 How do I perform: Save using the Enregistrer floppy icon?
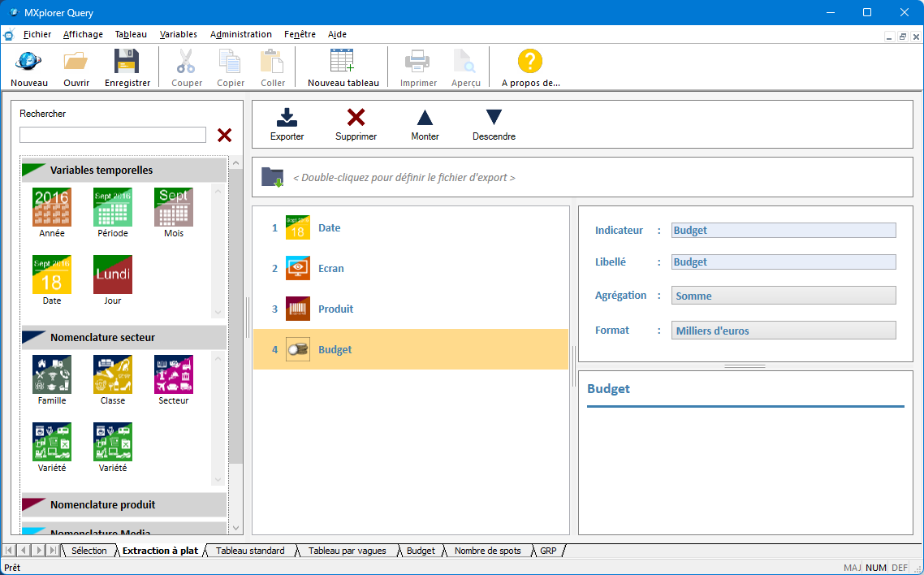pos(127,61)
